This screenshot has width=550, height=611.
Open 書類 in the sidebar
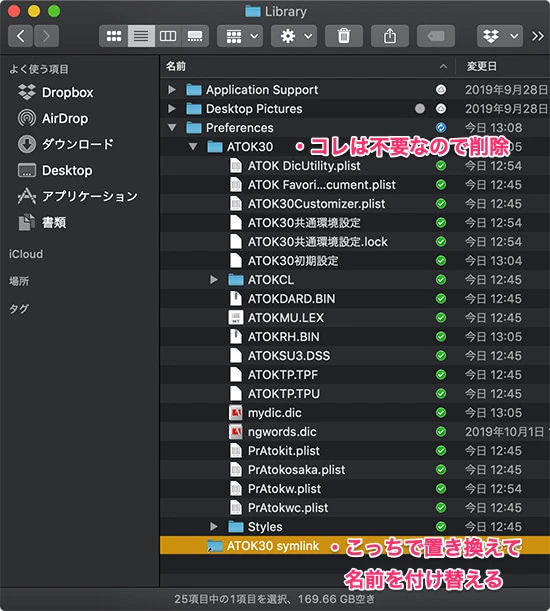coord(42,222)
